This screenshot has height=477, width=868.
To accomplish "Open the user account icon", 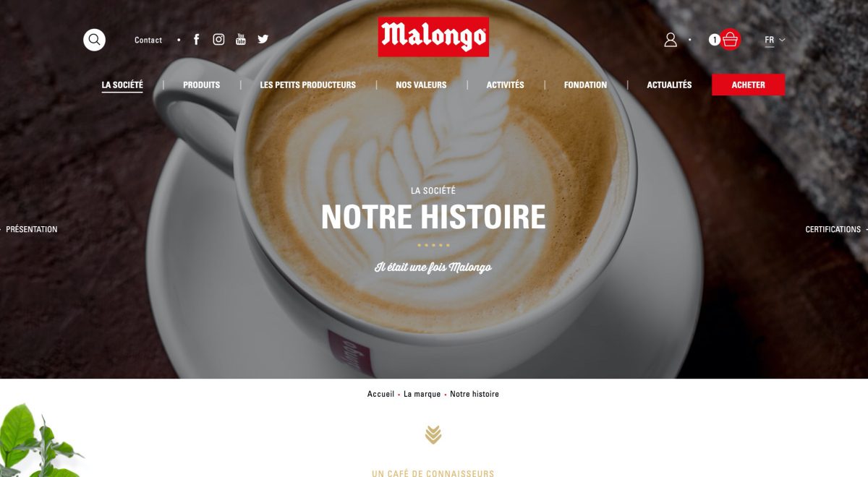I will click(x=671, y=40).
